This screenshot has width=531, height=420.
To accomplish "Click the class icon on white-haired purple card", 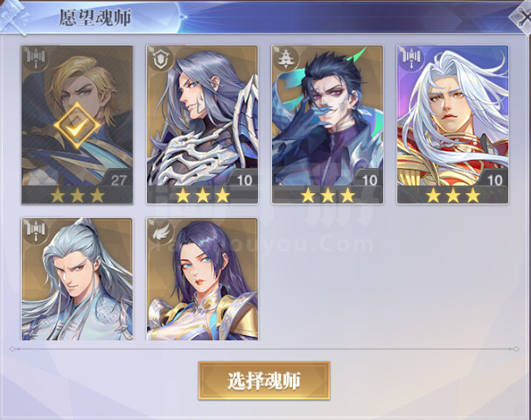I will 411,59.
